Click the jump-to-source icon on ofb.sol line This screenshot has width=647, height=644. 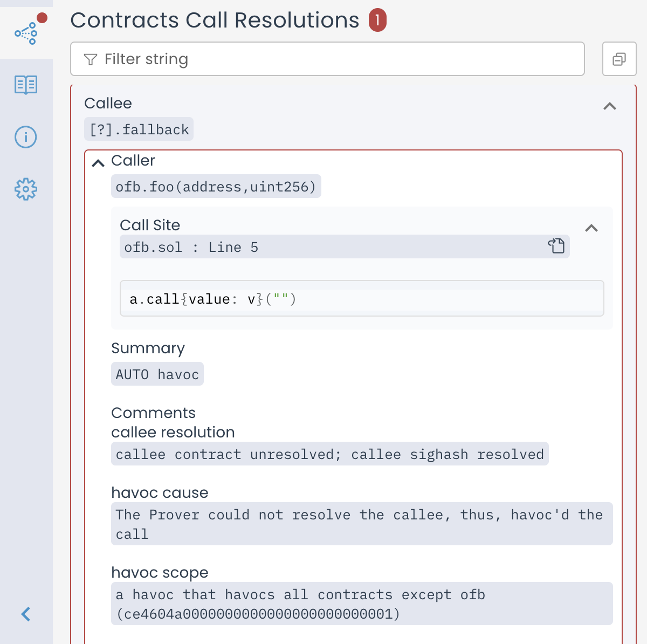pyautogui.click(x=556, y=246)
